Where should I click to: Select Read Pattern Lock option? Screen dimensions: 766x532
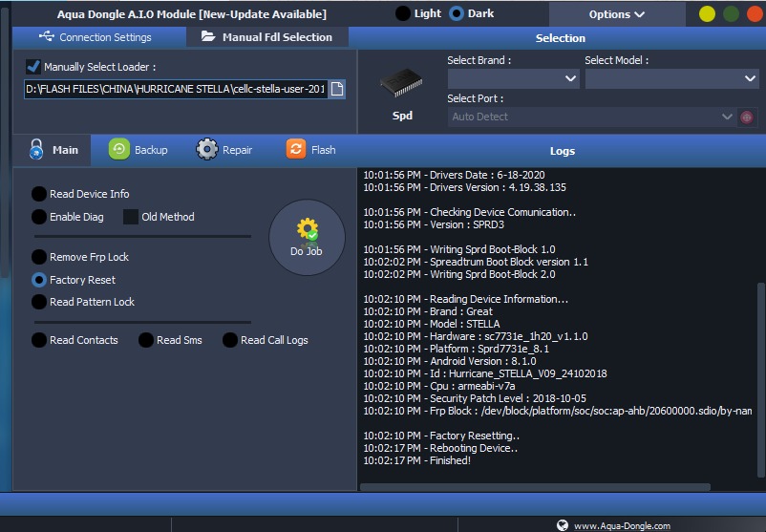[x=39, y=302]
